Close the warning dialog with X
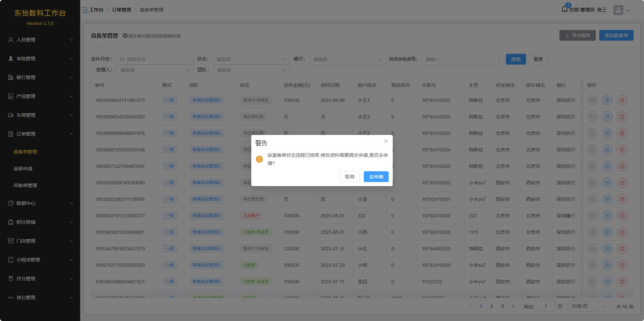 [x=386, y=141]
